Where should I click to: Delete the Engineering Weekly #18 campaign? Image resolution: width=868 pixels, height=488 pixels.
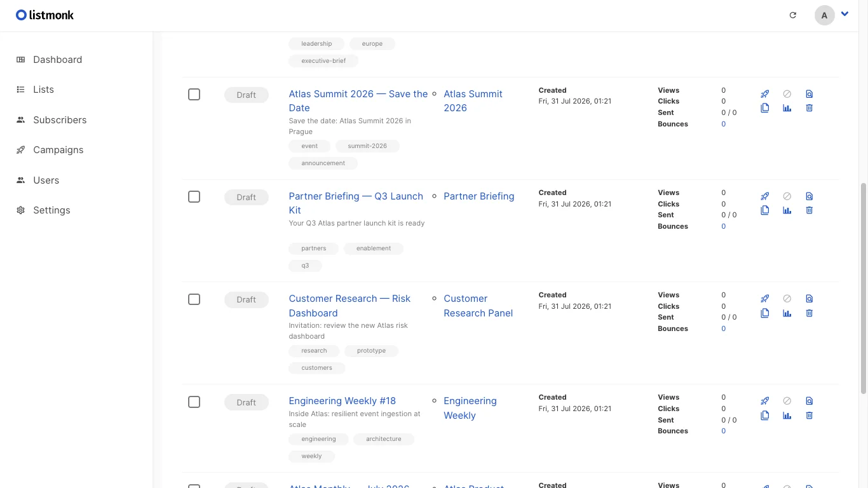click(x=809, y=416)
